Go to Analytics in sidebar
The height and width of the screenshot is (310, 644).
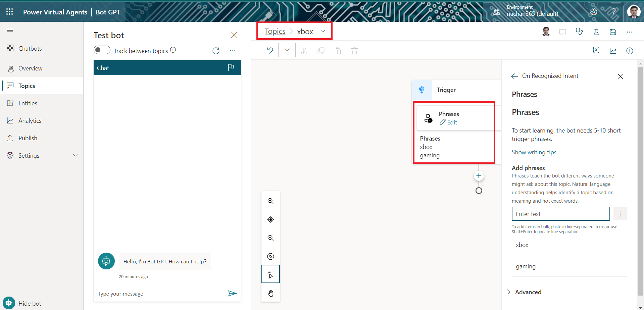point(30,121)
